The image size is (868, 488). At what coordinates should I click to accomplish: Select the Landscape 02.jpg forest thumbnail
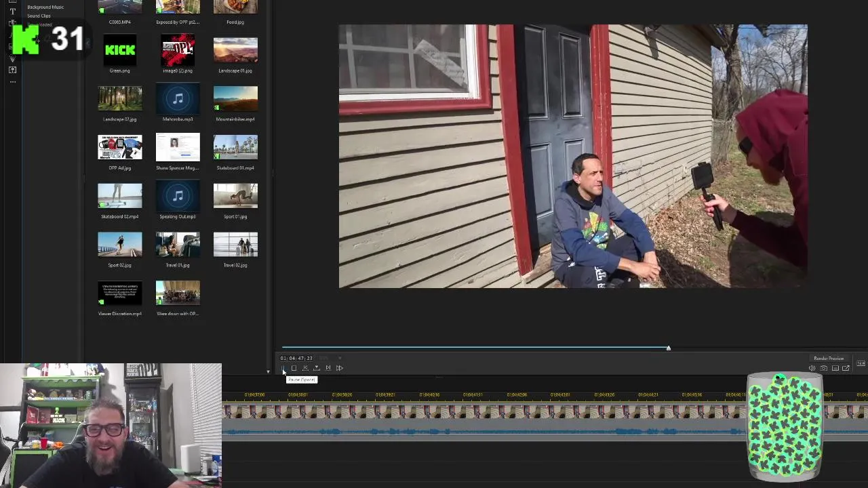(x=120, y=98)
